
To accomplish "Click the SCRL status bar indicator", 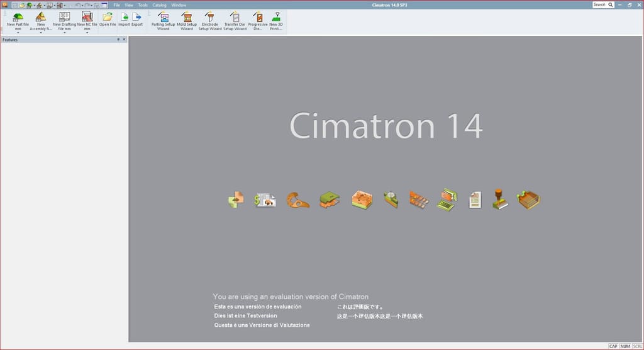I will pos(637,346).
